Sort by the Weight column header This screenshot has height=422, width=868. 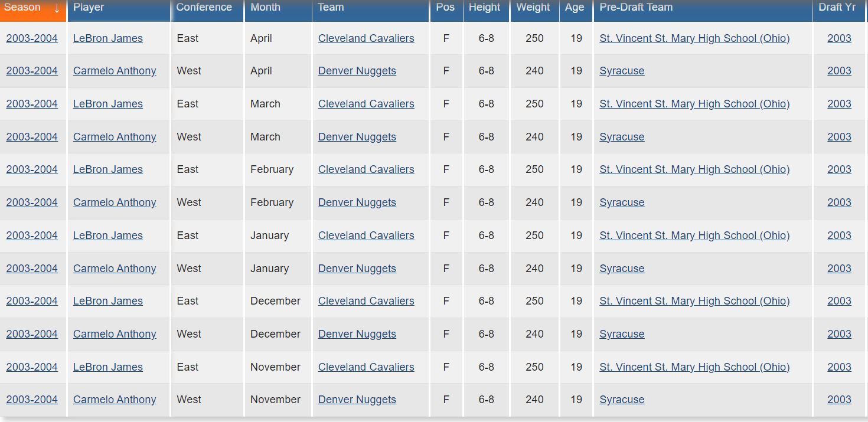533,7
